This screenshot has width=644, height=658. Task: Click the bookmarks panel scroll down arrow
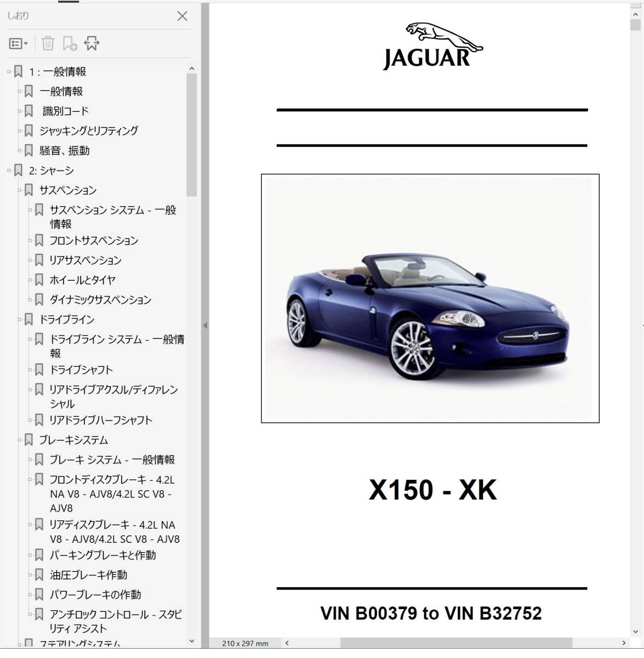tap(191, 640)
